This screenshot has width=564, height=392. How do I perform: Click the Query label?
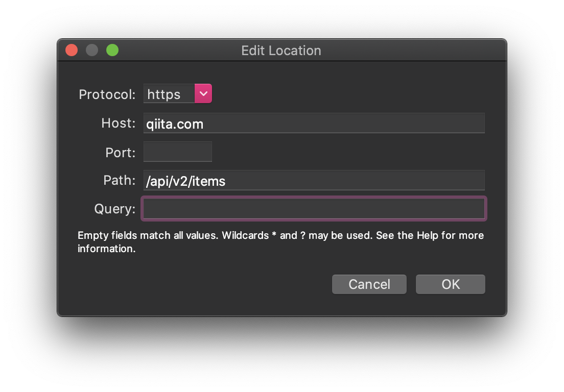click(x=115, y=209)
